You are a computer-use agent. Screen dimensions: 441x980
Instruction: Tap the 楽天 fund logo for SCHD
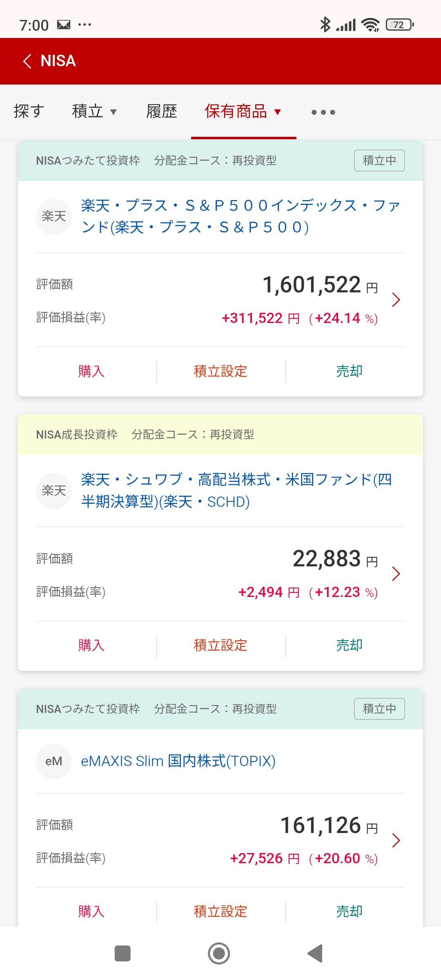54,491
